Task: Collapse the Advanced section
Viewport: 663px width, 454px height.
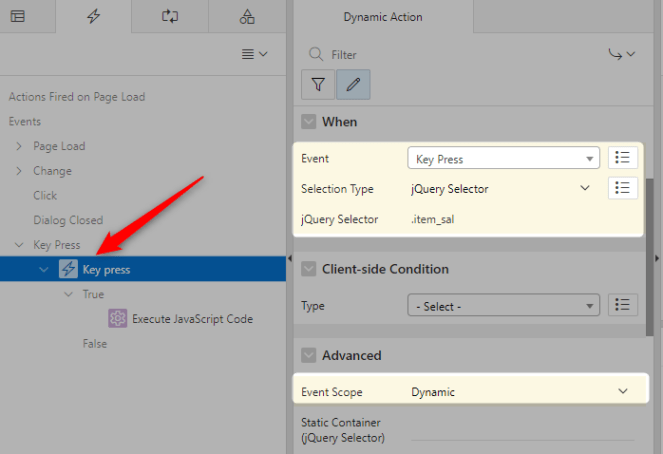Action: 308,356
